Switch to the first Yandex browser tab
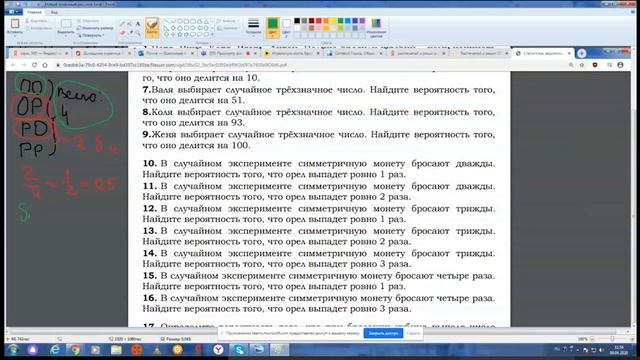The width and height of the screenshot is (640, 360). [40, 53]
